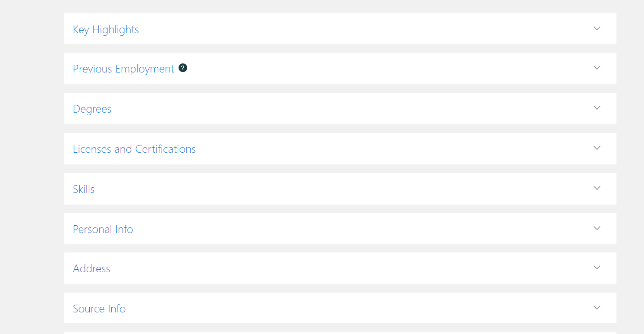Viewport: 644px width, 334px height.
Task: Open Key Highlights by clicking its title
Action: (106, 29)
